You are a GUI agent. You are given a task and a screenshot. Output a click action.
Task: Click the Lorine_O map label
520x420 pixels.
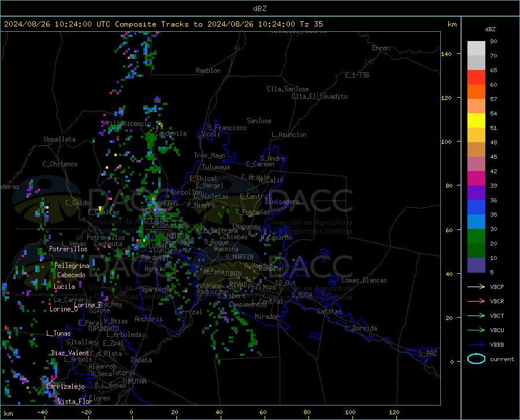[64, 309]
